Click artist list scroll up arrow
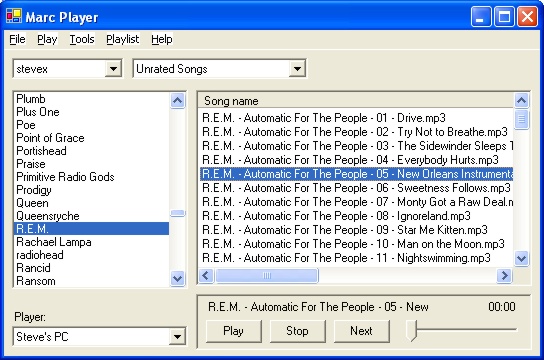This screenshot has width=544, height=360. [x=178, y=101]
